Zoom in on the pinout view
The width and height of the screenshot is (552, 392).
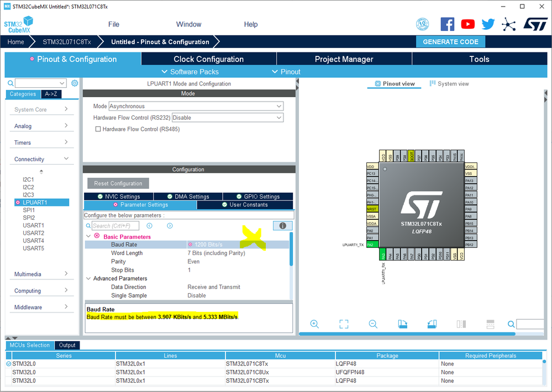(314, 324)
